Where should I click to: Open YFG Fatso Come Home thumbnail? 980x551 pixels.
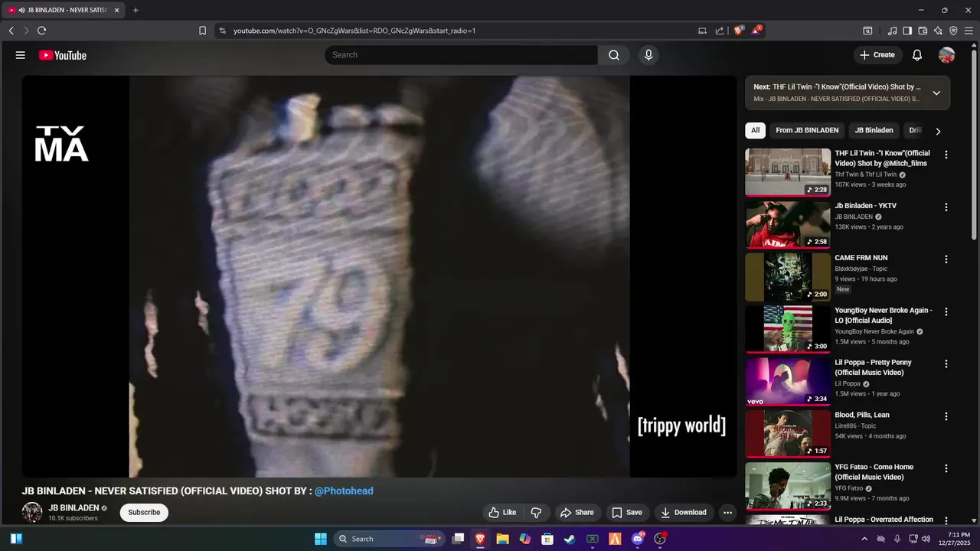(x=788, y=486)
